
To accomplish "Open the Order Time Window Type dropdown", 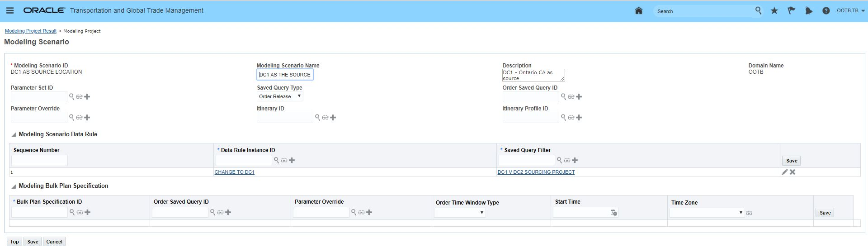I will (x=460, y=213).
